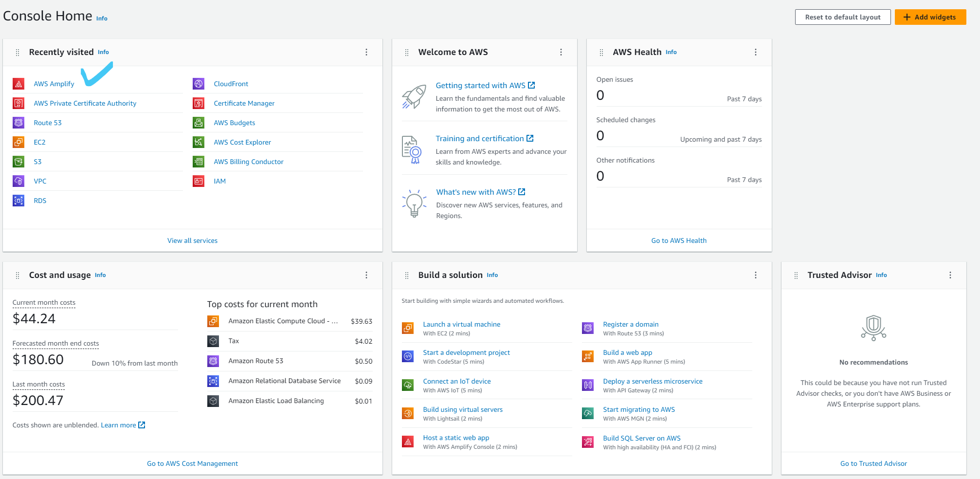Open the Recently visited widget options menu
Image resolution: width=980 pixels, height=479 pixels.
366,52
